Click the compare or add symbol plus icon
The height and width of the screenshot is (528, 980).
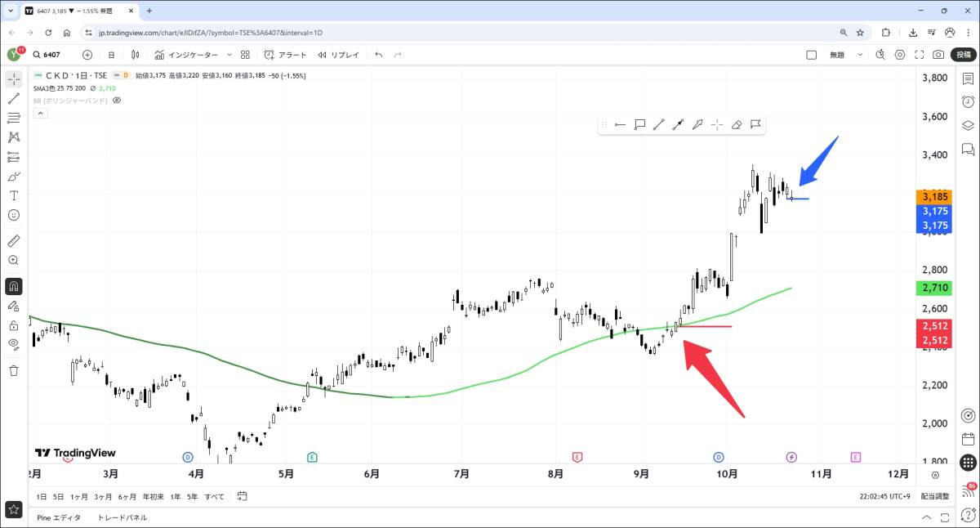click(x=87, y=55)
